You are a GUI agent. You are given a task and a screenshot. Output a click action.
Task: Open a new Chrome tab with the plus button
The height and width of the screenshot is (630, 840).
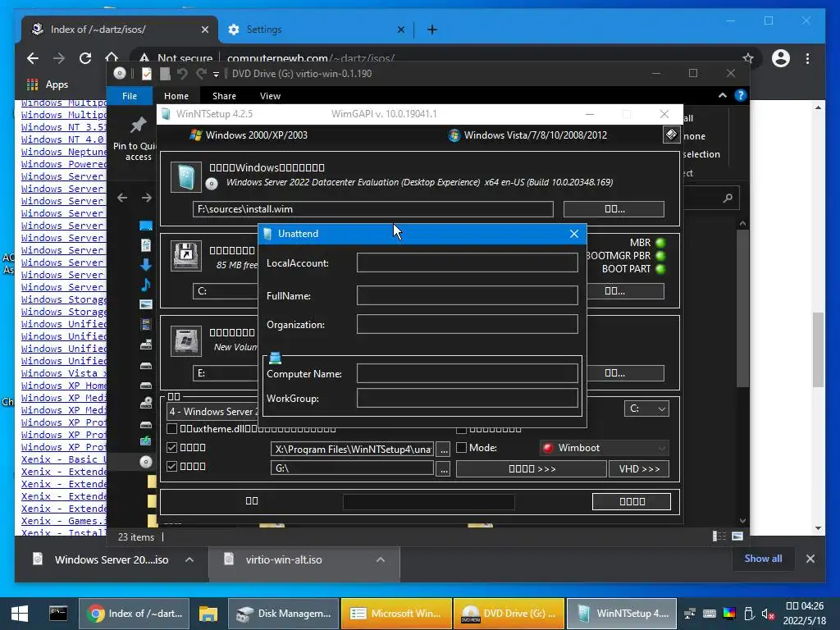coord(431,30)
